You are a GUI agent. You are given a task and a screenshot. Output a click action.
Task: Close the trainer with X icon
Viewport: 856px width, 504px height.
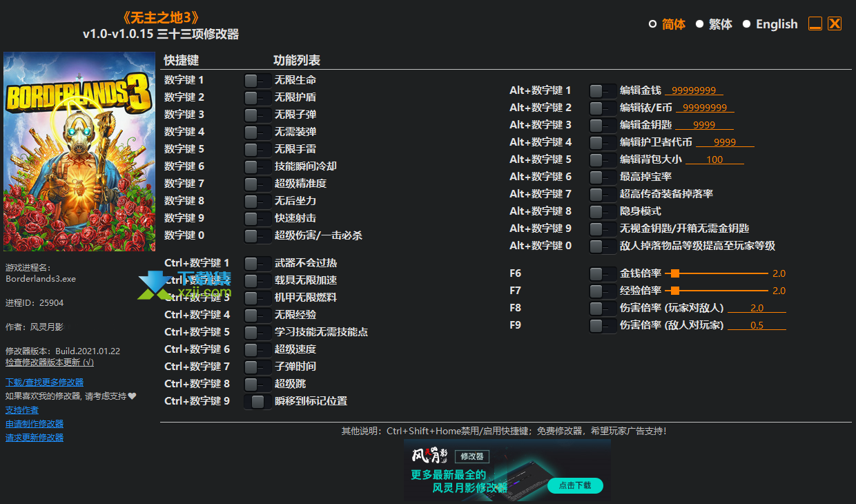click(835, 23)
